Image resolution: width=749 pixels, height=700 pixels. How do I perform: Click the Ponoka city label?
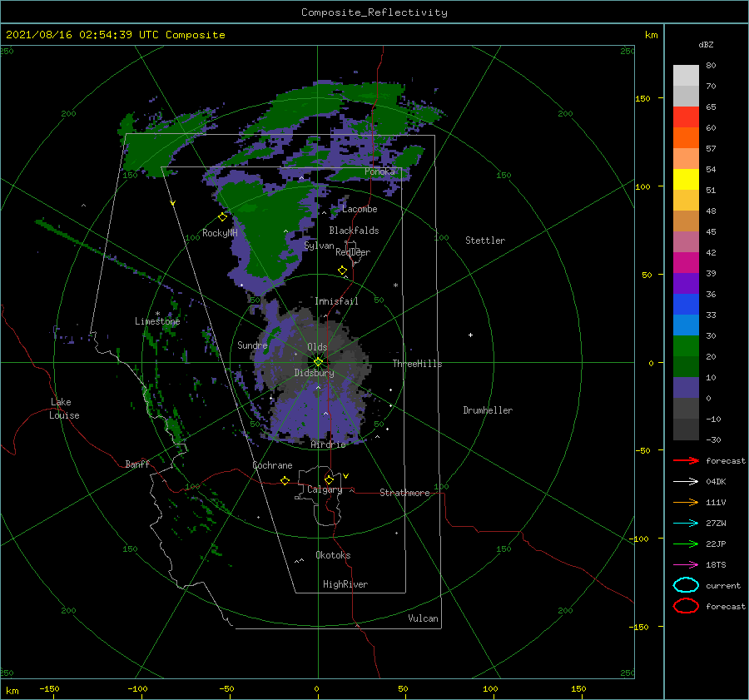coord(379,171)
